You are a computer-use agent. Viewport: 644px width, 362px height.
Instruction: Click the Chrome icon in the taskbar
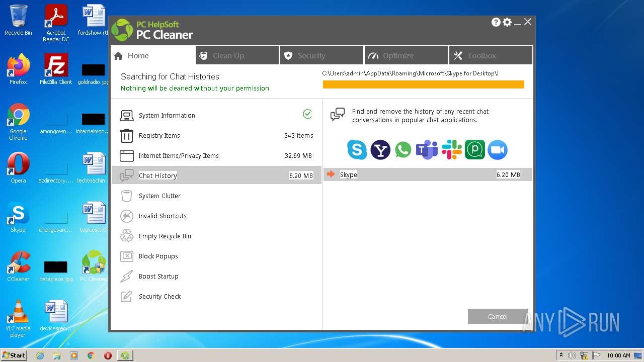pyautogui.click(x=91, y=355)
